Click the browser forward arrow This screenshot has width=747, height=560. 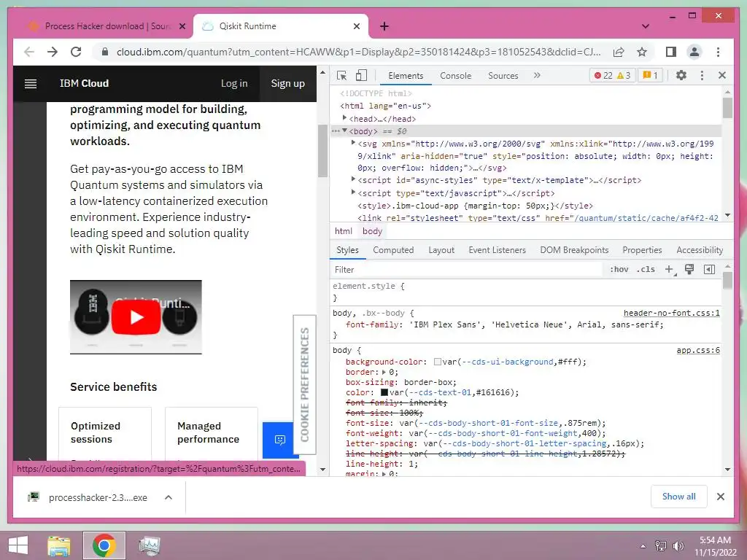[x=53, y=52]
